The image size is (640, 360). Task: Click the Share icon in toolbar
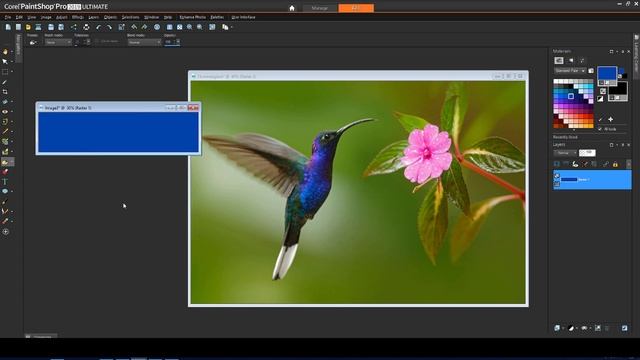(74, 27)
